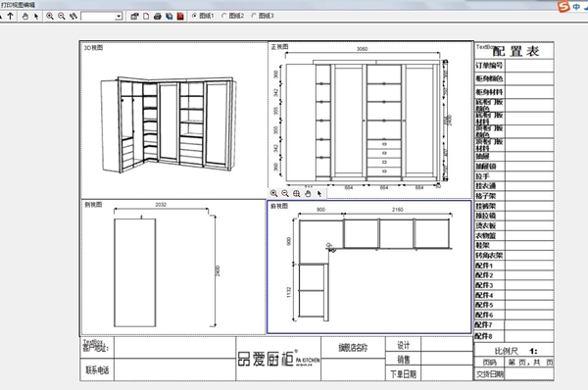The height and width of the screenshot is (390, 588).
Task: Select the pointer tool in top toolbar
Action: click(x=36, y=16)
